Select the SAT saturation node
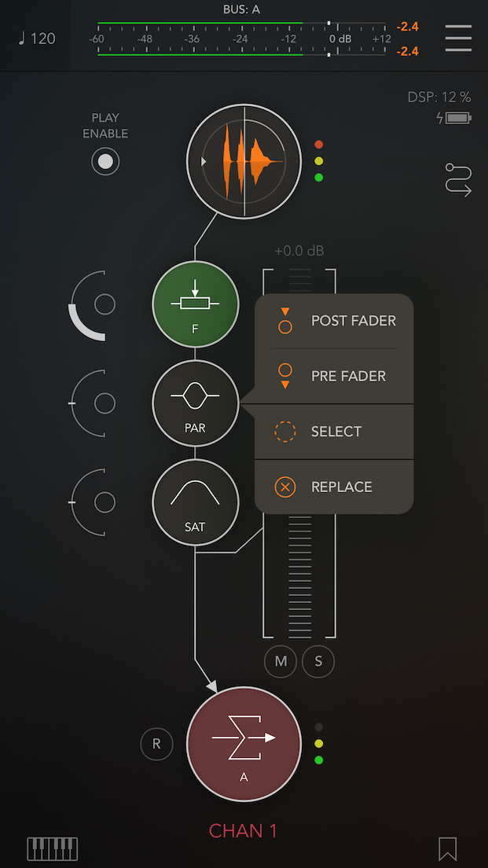The width and height of the screenshot is (488, 868). (x=196, y=502)
